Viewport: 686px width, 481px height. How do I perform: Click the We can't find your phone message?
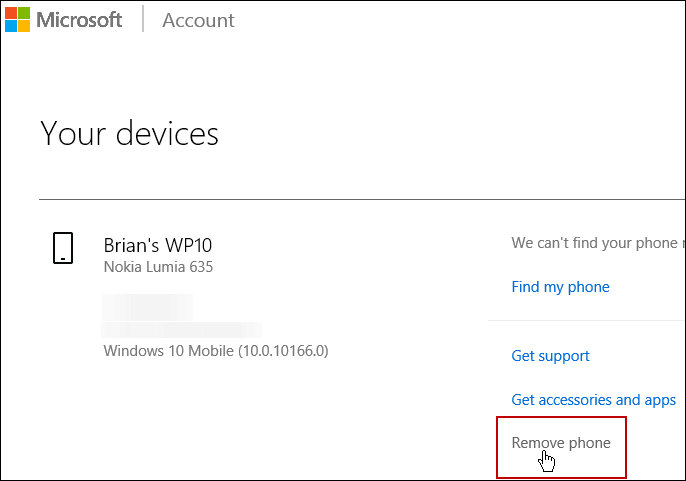click(x=598, y=242)
